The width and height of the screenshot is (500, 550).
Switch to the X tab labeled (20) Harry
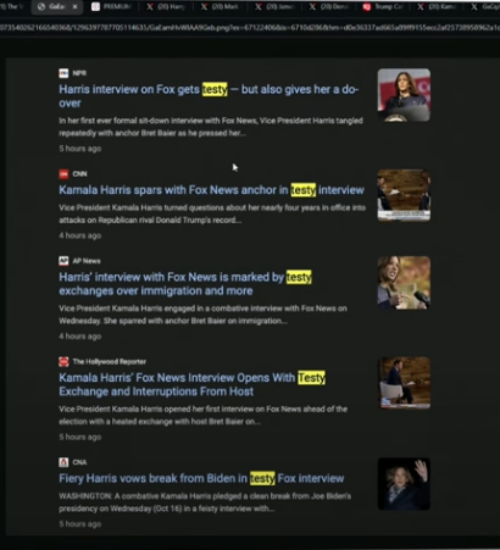(166, 7)
